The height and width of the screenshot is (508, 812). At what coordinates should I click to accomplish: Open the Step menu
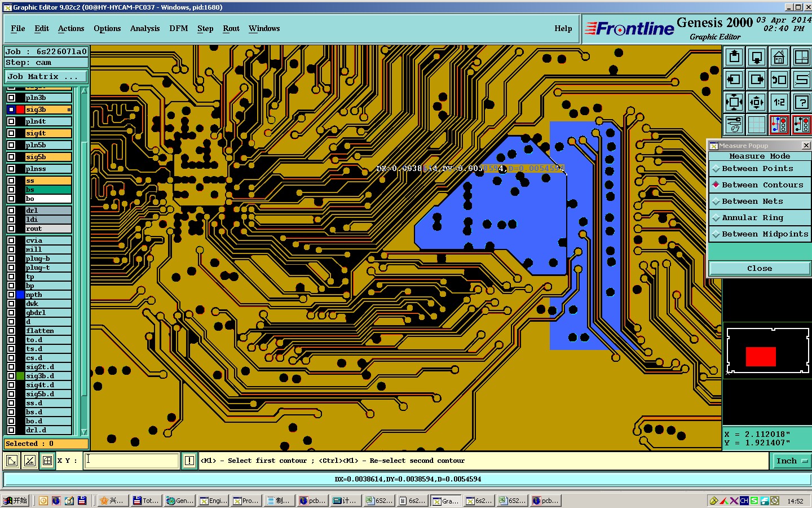pos(205,29)
